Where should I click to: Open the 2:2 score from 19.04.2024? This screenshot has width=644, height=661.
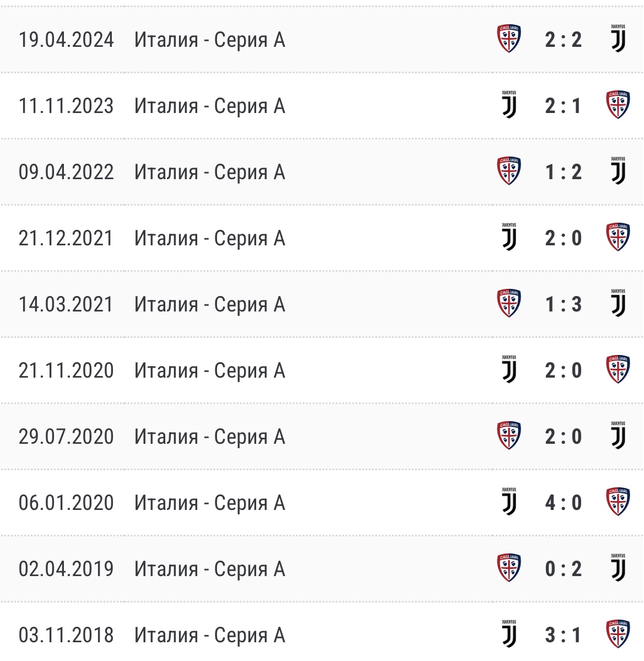pyautogui.click(x=563, y=40)
